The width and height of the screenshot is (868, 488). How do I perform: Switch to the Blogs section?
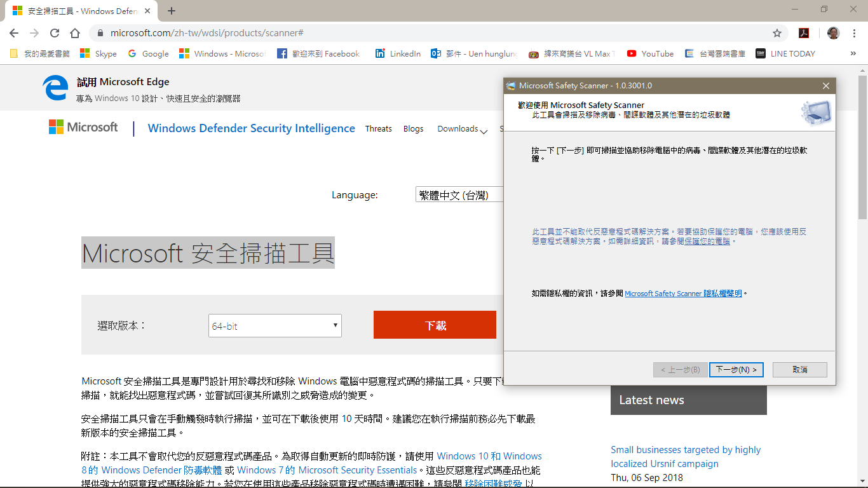(x=413, y=128)
